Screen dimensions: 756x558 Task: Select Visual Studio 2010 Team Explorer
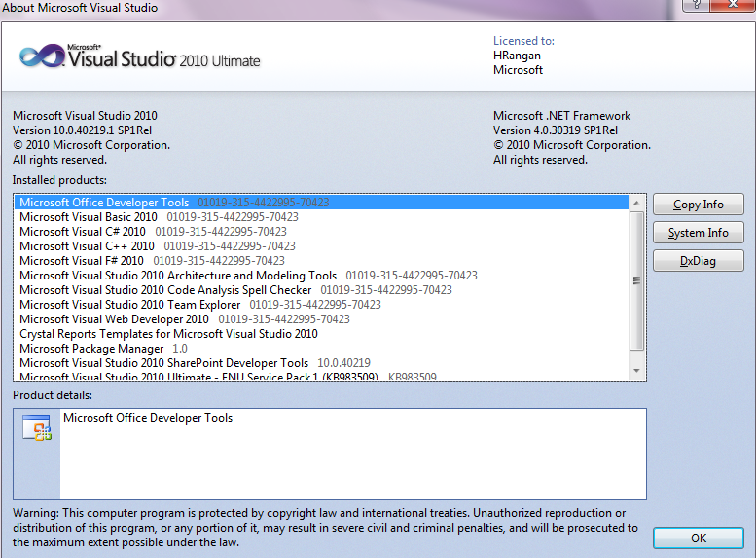(x=129, y=305)
